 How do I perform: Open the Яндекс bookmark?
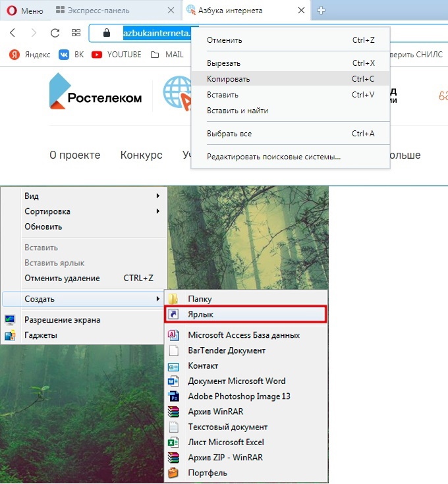tap(28, 55)
